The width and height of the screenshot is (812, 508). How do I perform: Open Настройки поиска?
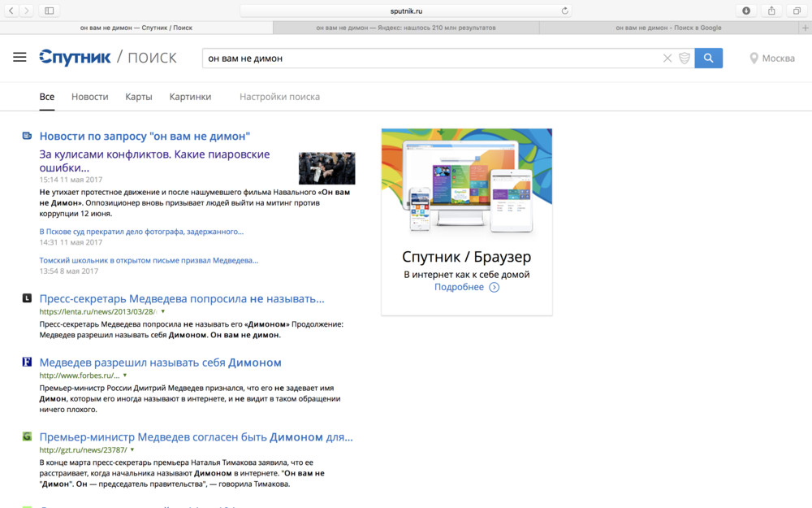coord(279,97)
